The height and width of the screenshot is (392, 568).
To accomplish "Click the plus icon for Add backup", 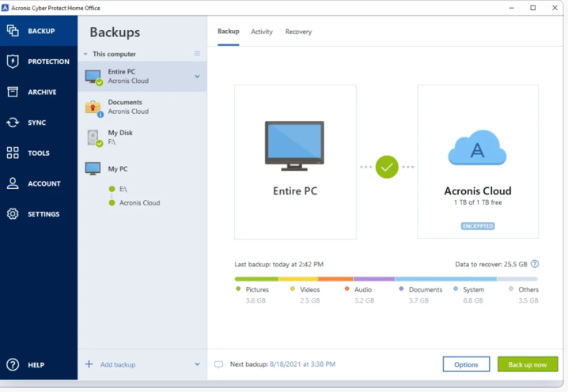I will click(x=89, y=364).
